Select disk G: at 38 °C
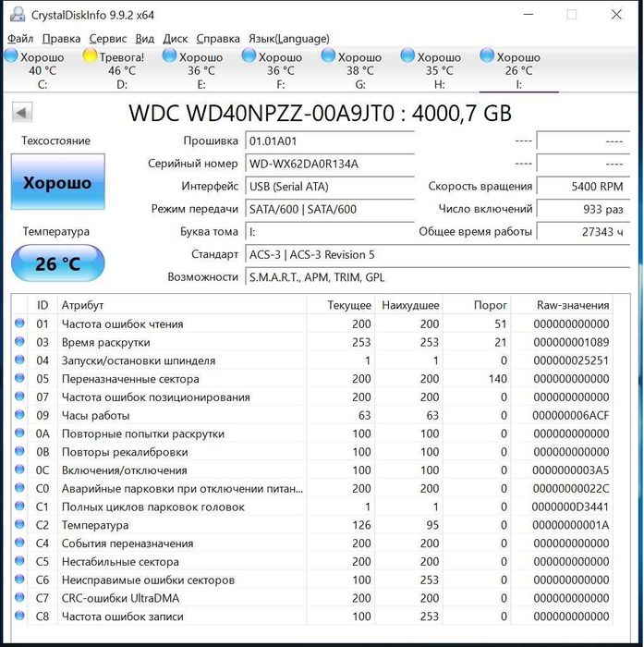The image size is (644, 647). pyautogui.click(x=359, y=70)
